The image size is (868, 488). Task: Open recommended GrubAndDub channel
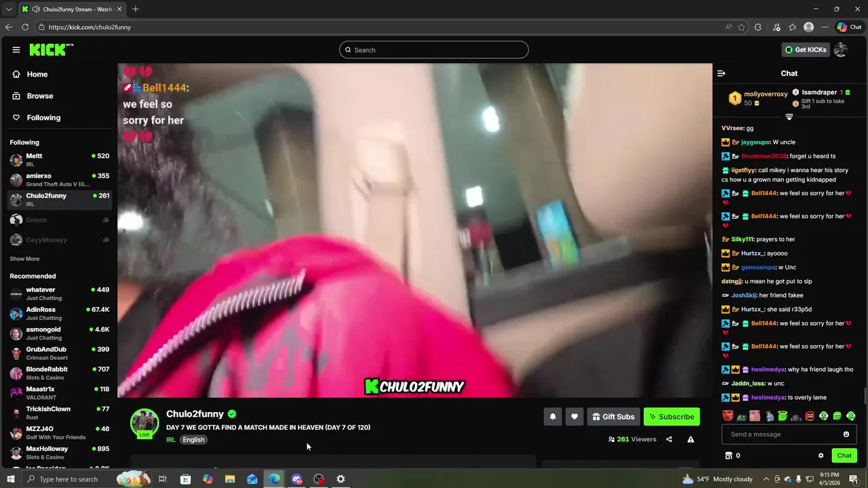[60, 353]
